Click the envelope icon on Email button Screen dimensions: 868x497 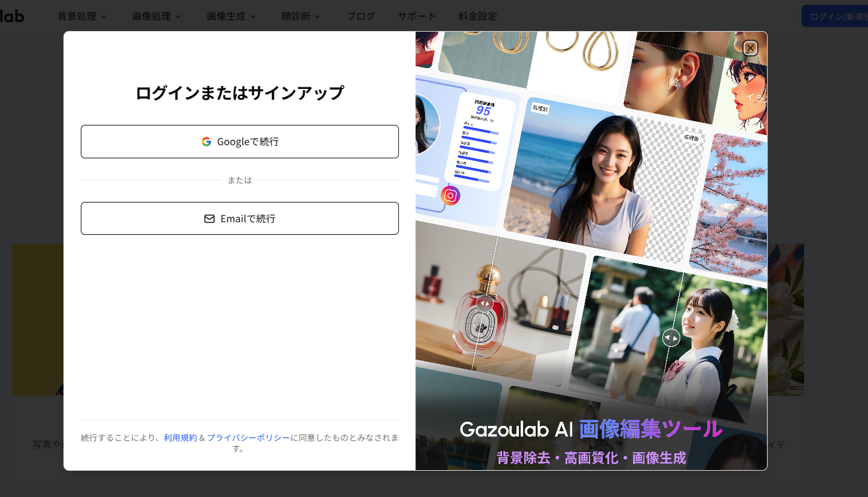click(x=209, y=219)
